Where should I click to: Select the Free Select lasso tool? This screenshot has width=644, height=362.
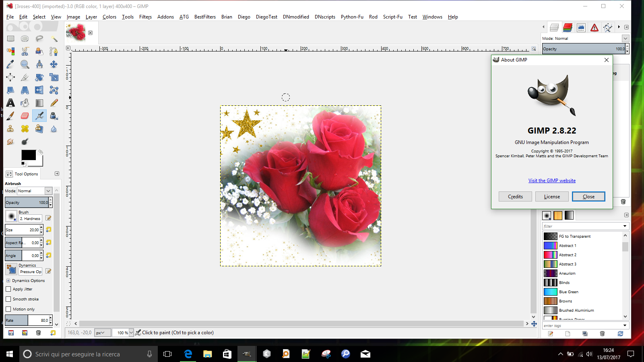click(x=39, y=39)
